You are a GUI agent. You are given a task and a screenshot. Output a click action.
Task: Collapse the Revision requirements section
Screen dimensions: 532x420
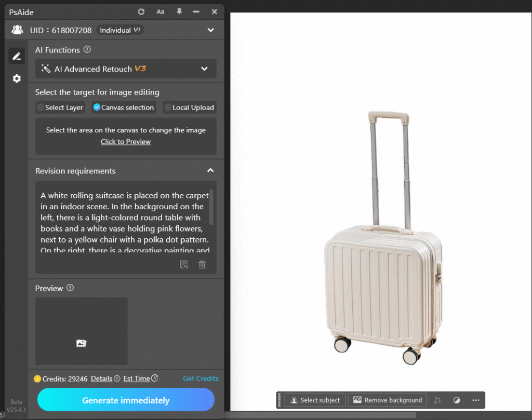coord(210,170)
